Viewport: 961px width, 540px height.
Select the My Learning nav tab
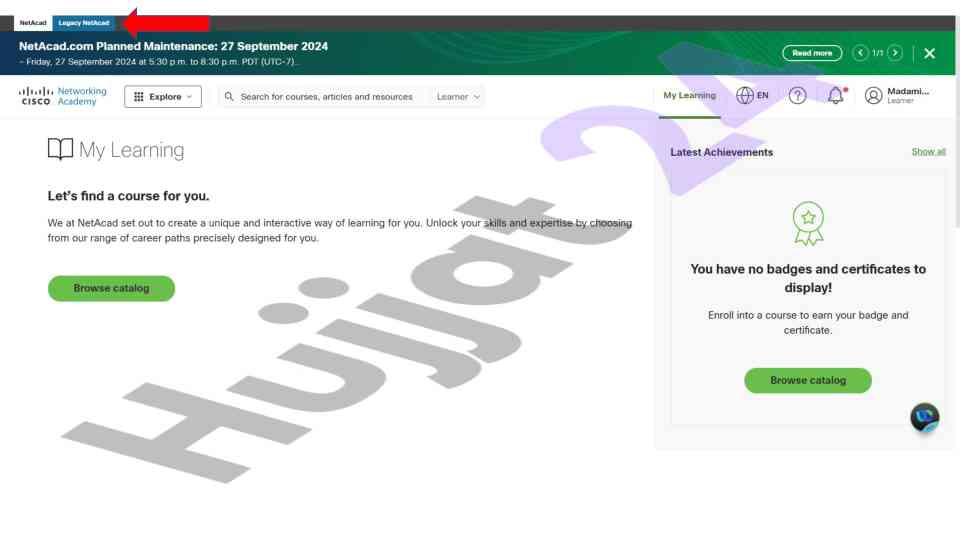point(689,96)
